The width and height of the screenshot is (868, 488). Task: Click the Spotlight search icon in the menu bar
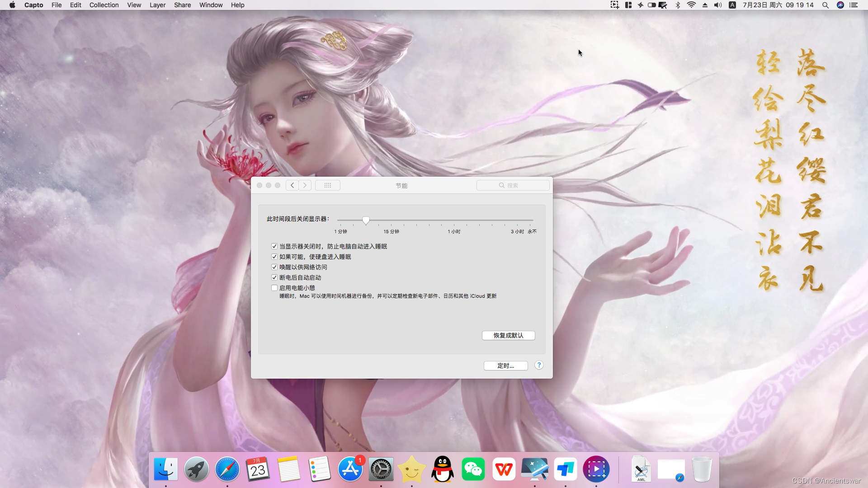[x=826, y=5]
